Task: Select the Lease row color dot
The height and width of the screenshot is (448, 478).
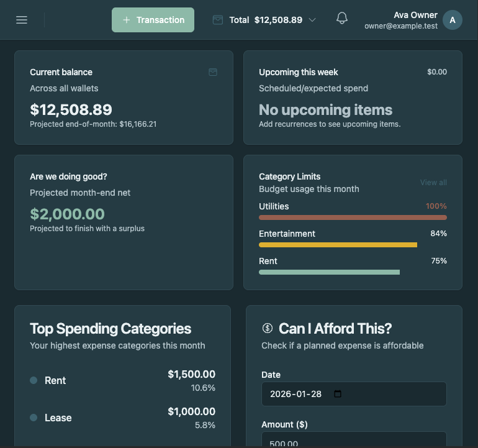Action: point(34,418)
